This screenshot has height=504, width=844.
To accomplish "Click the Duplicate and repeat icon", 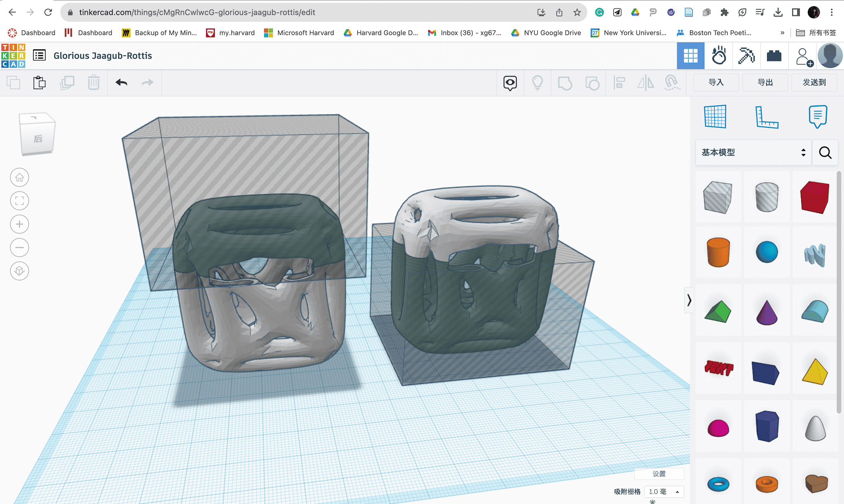I will (67, 83).
